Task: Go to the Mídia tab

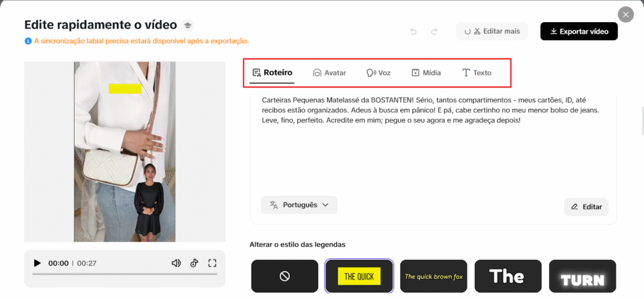Action: 426,73
